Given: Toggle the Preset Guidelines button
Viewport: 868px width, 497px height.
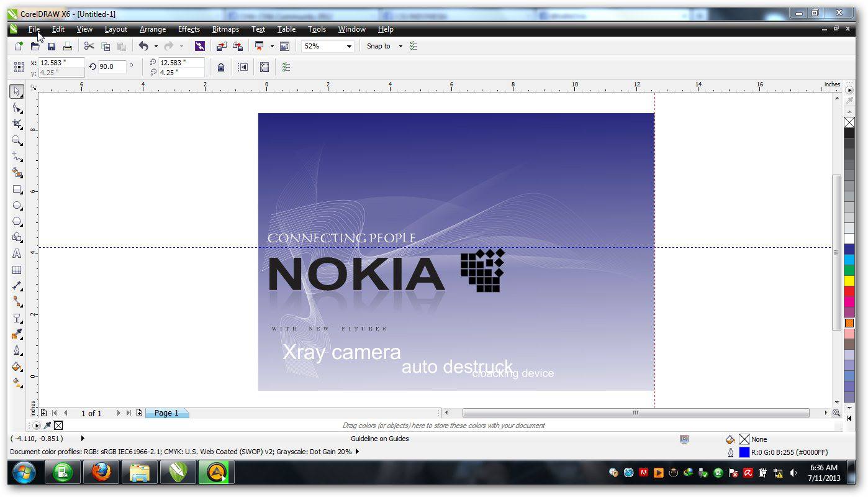Looking at the screenshot, I should coord(264,66).
